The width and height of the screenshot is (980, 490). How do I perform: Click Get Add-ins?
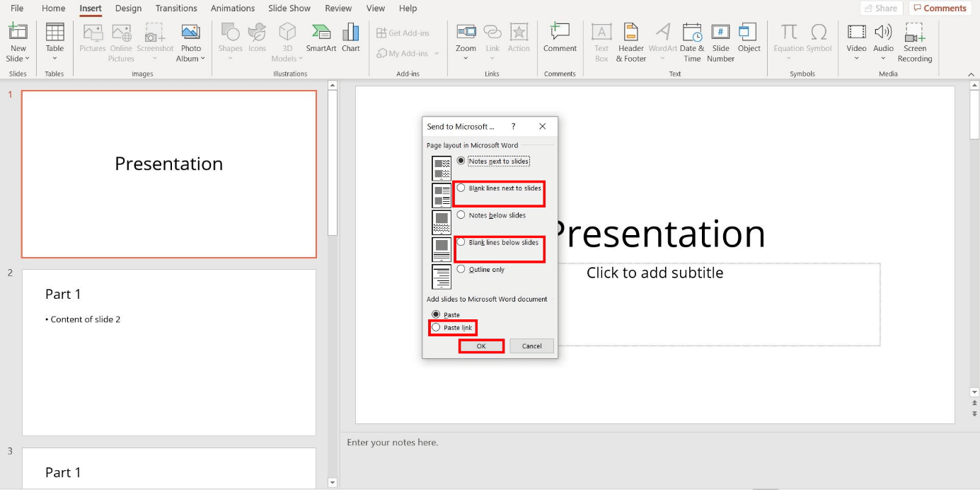tap(403, 33)
